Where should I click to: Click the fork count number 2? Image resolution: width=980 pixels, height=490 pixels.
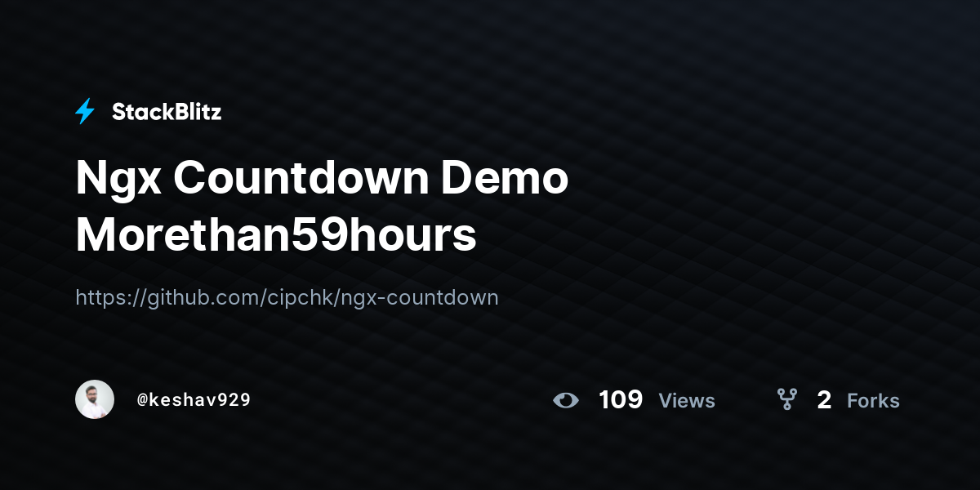[824, 400]
